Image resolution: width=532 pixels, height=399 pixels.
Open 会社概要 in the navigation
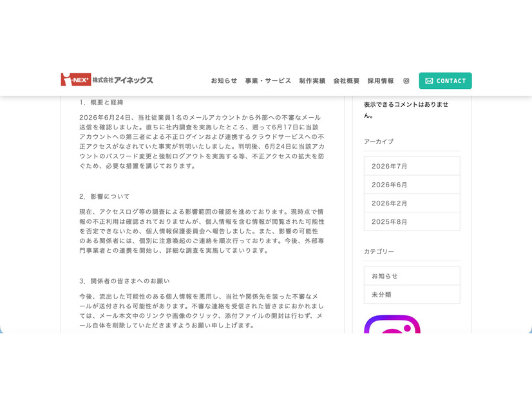[347, 80]
